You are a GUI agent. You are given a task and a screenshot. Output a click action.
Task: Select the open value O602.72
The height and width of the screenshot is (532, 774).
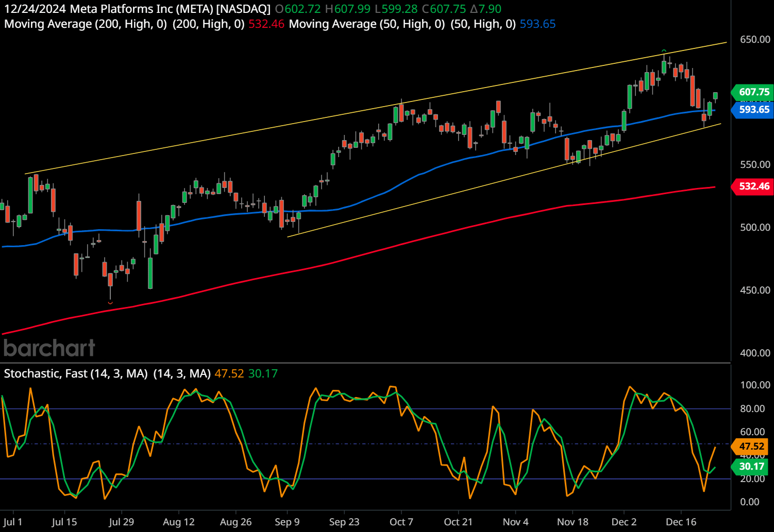[x=298, y=9]
